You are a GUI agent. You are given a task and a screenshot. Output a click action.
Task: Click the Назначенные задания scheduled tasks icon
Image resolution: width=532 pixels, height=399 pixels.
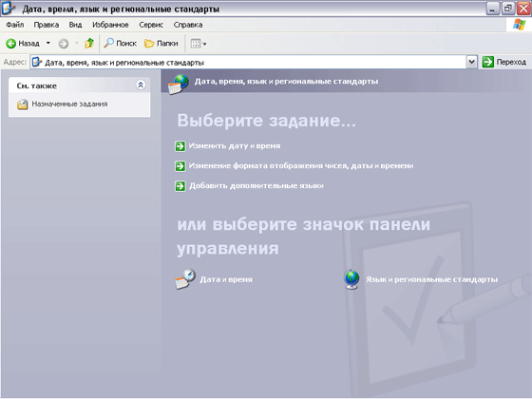tap(23, 104)
